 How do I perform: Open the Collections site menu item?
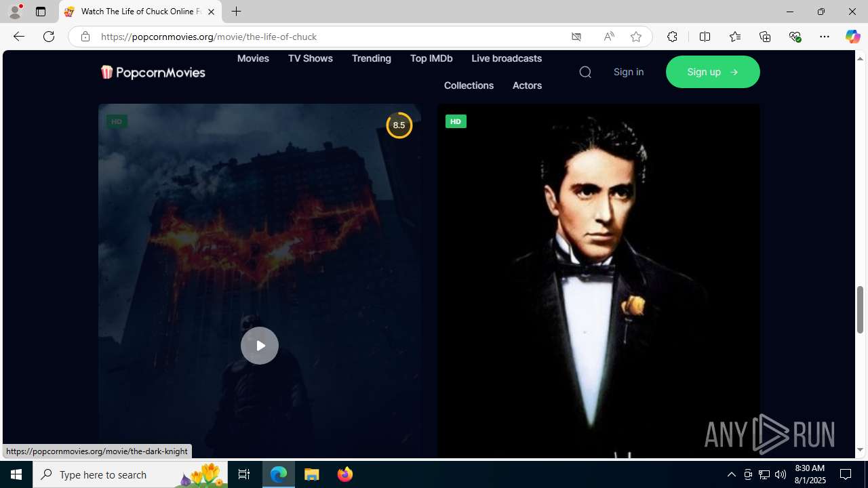469,85
